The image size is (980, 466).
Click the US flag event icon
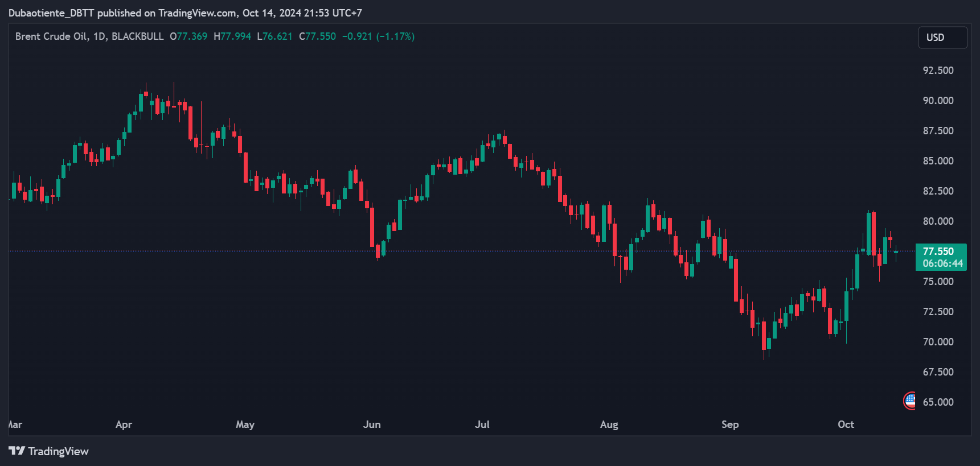tap(910, 401)
